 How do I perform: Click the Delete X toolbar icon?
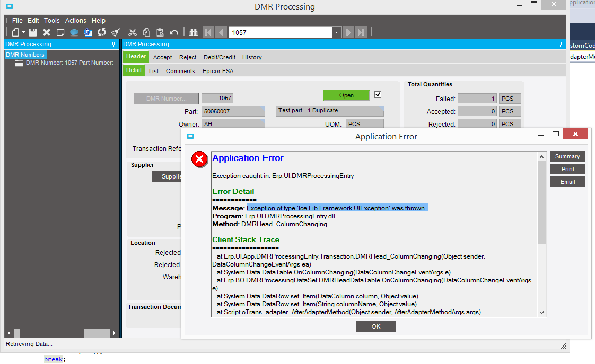pos(47,33)
